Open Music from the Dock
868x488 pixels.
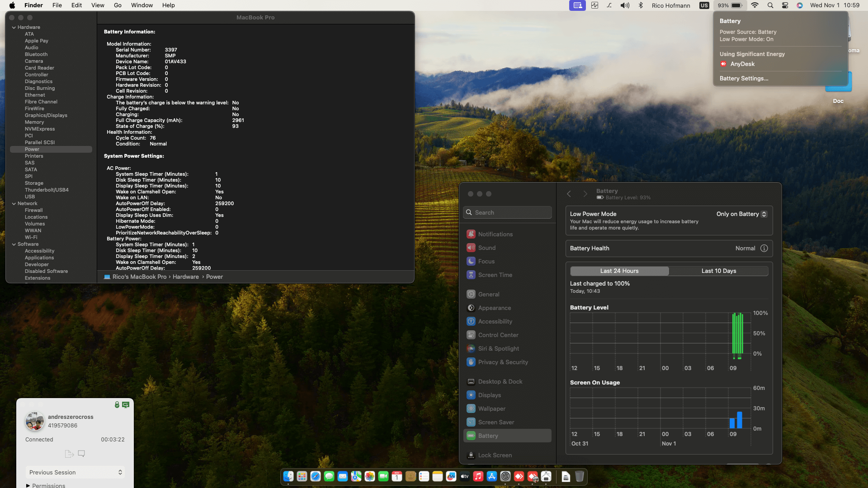click(x=478, y=476)
